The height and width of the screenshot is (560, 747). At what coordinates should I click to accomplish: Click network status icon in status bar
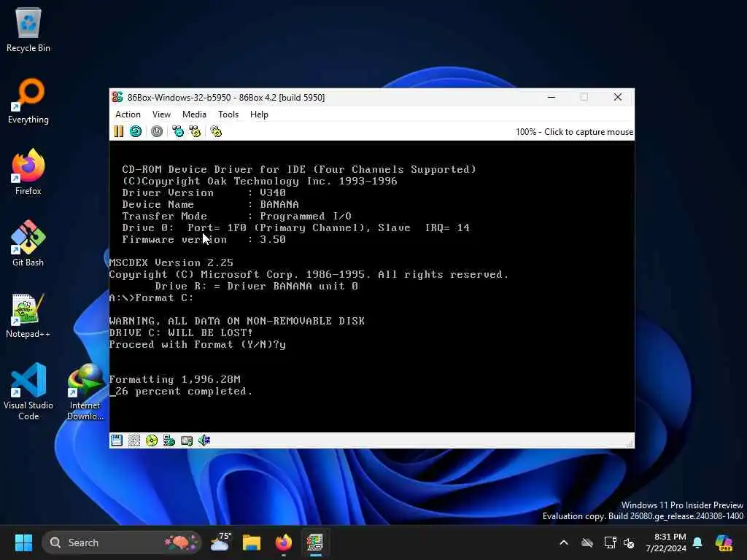169,440
